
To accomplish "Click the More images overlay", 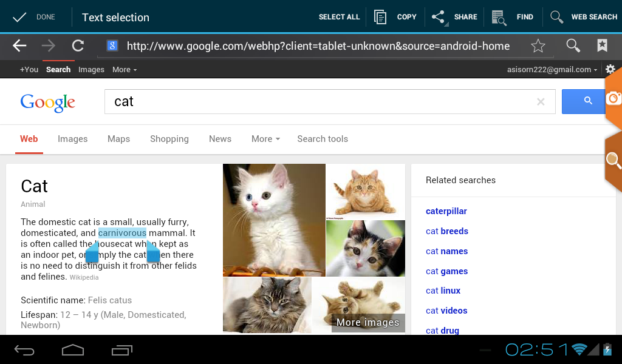I will 368,322.
